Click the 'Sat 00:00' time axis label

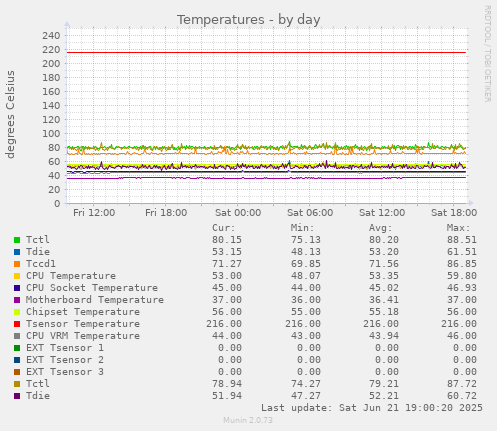[x=238, y=213]
